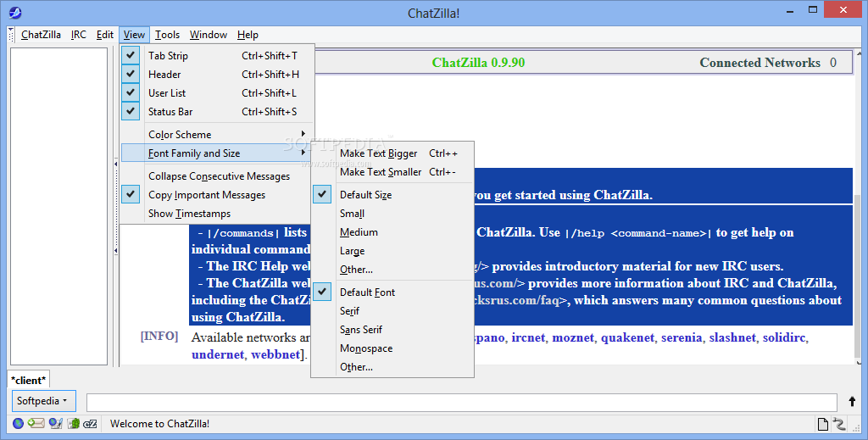This screenshot has width=868, height=440.
Task: Open the Color Scheme submenu
Action: click(x=217, y=135)
